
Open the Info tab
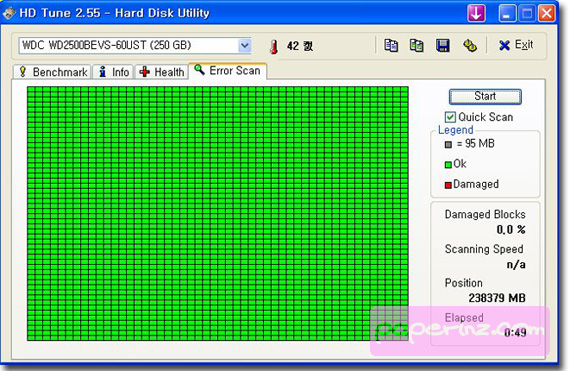(x=113, y=72)
